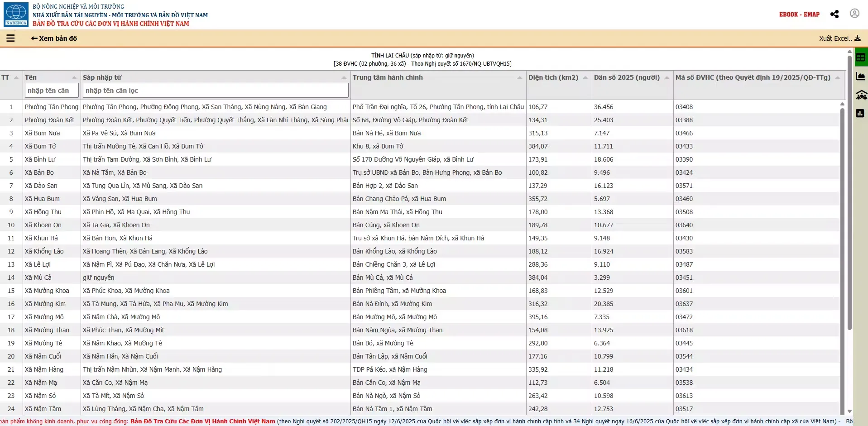Click the share icon
Image resolution: width=868 pixels, height=426 pixels.
point(834,14)
